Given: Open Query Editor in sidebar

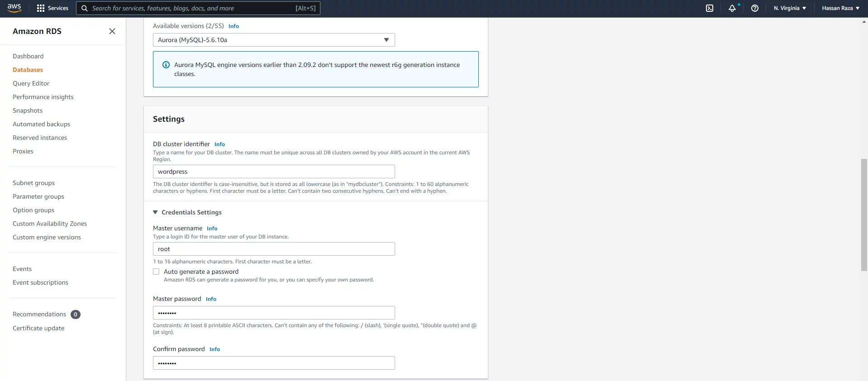Looking at the screenshot, I should [x=31, y=83].
